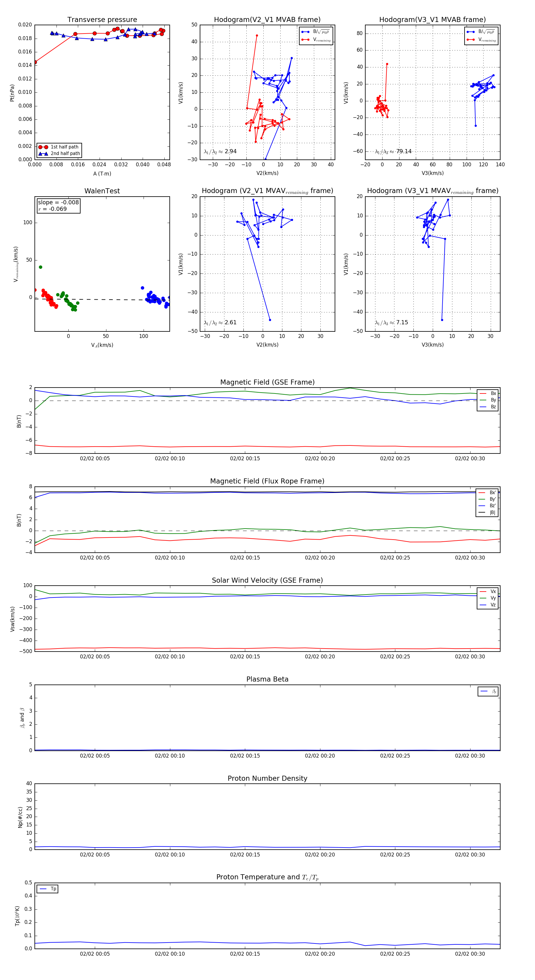
Task: Click the 'Proton Temperature and Te/Tp' title
Action: click(x=267, y=877)
